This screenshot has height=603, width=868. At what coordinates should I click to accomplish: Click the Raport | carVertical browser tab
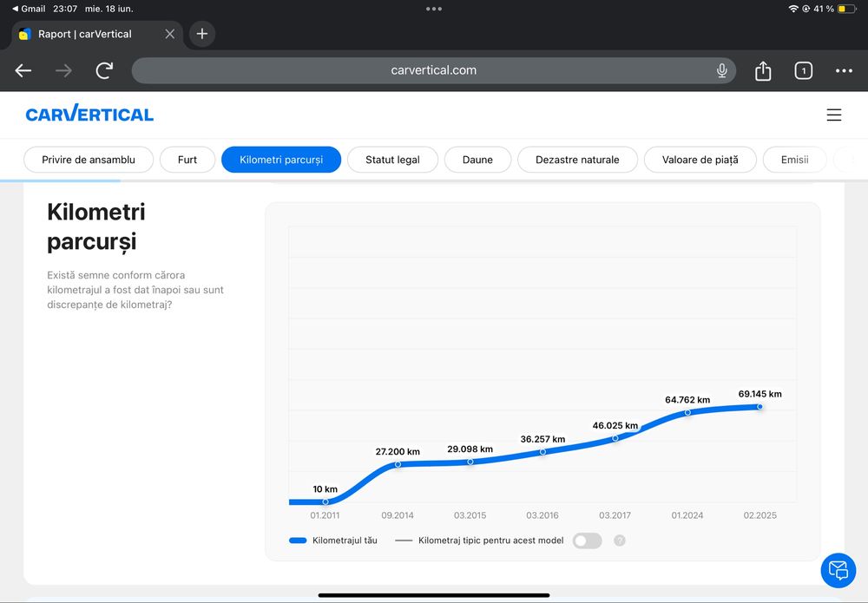[97, 34]
